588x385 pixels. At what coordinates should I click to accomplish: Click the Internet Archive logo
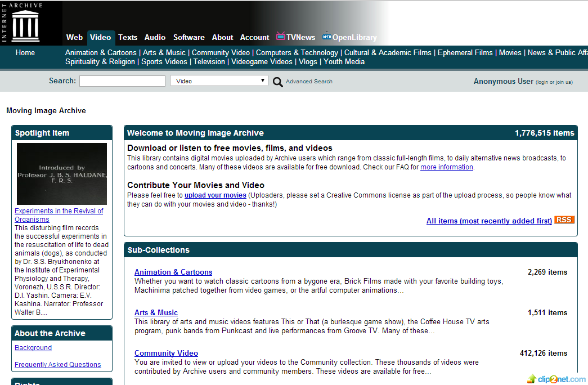pos(25,23)
